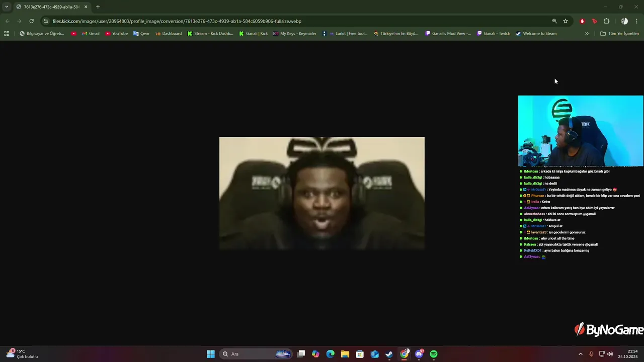Open Task View on the taskbar
This screenshot has height=362, width=644.
pyautogui.click(x=301, y=354)
